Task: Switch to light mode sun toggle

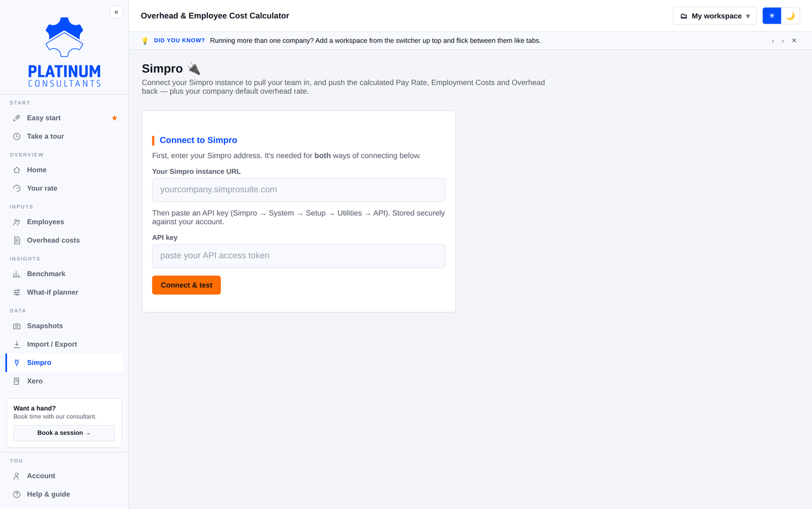Action: pyautogui.click(x=771, y=16)
